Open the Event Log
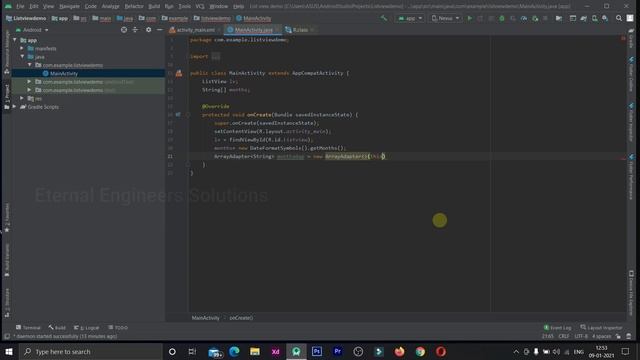640x360 pixels. [x=558, y=327]
